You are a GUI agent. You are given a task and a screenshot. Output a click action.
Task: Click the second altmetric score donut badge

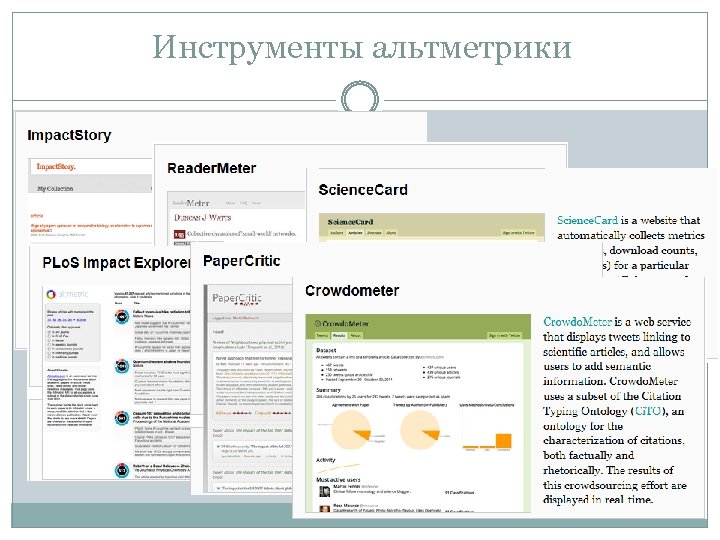(x=122, y=366)
